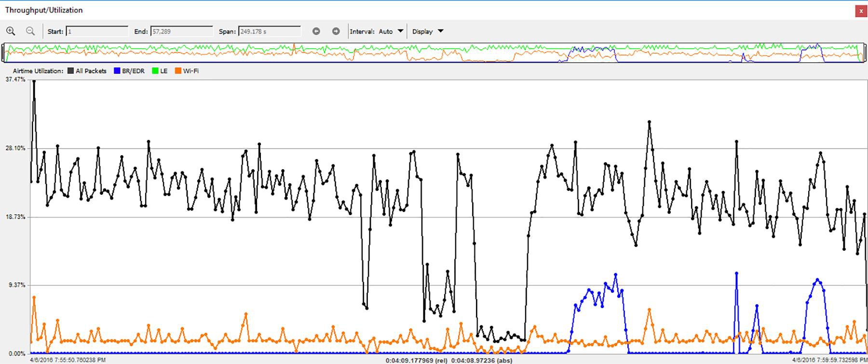Click the start timestamp 7:55:50.780238 PM
The image size is (868, 364).
[x=68, y=360]
